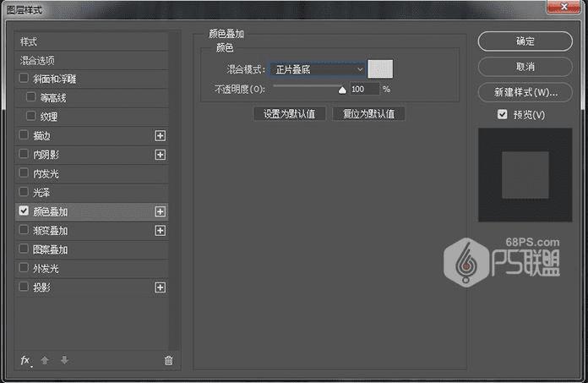Enable the 内发光 checkbox
This screenshot has height=383, width=588.
pyautogui.click(x=24, y=172)
